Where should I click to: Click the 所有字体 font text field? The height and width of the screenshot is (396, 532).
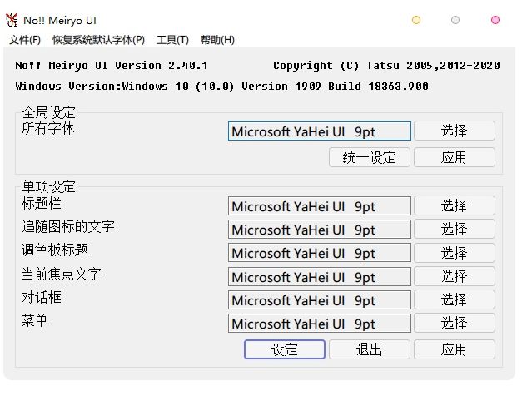(x=319, y=131)
